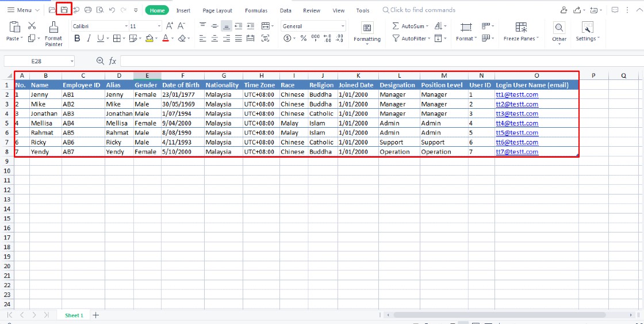Open the font size 11 dropdown
This screenshot has height=324, width=644.
pyautogui.click(x=159, y=26)
